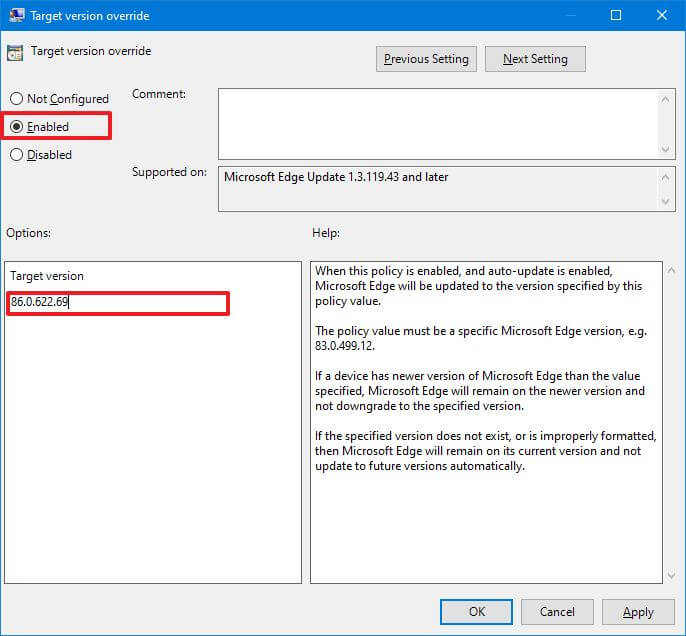The height and width of the screenshot is (636, 686).
Task: Choose the Enabled radio option
Action: pyautogui.click(x=17, y=127)
